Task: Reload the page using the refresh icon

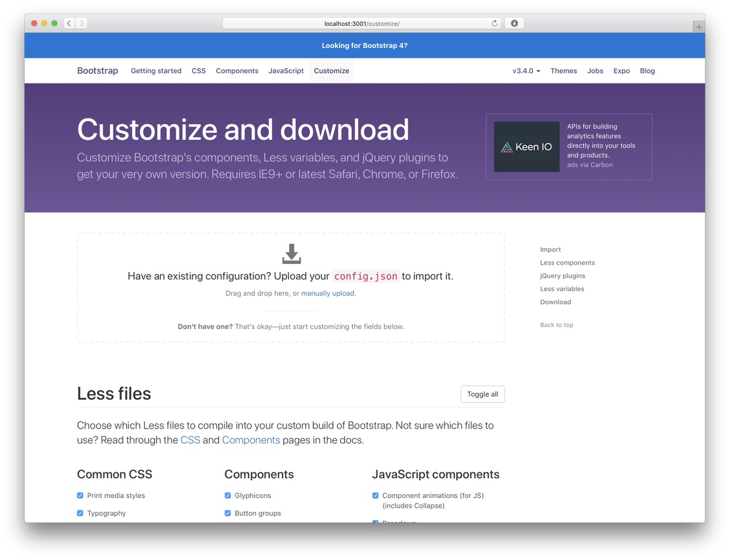Action: coord(494,23)
